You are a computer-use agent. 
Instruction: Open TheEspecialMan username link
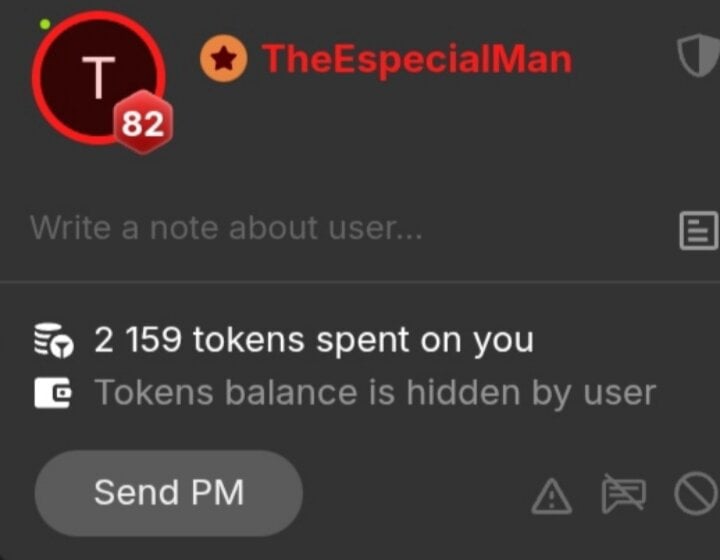417,59
